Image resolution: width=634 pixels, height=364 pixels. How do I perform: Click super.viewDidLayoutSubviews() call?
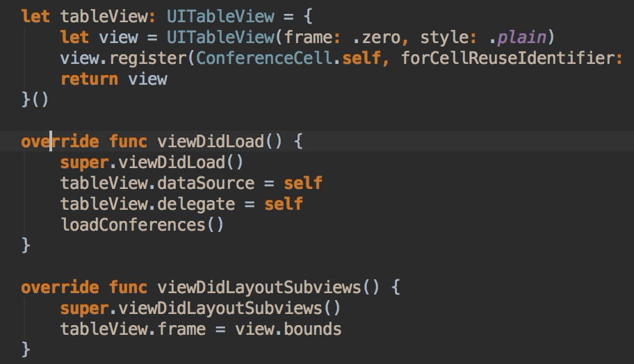coord(200,308)
